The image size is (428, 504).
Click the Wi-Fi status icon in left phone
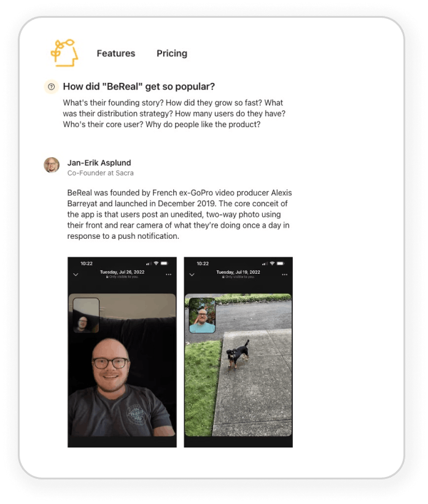pos(156,263)
